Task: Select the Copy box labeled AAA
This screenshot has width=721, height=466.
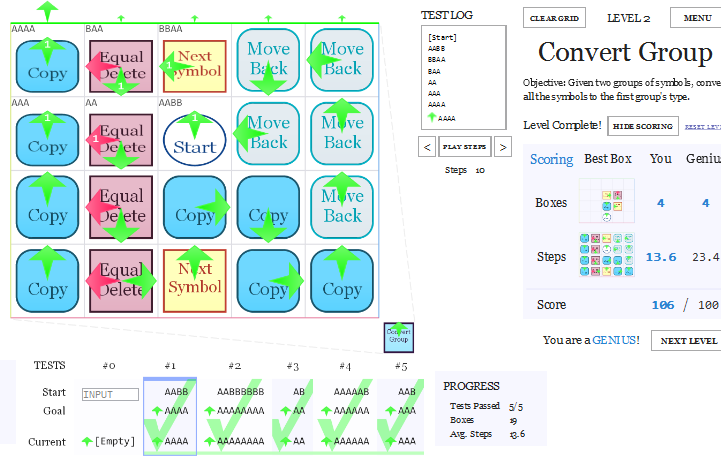Action: (x=47, y=140)
